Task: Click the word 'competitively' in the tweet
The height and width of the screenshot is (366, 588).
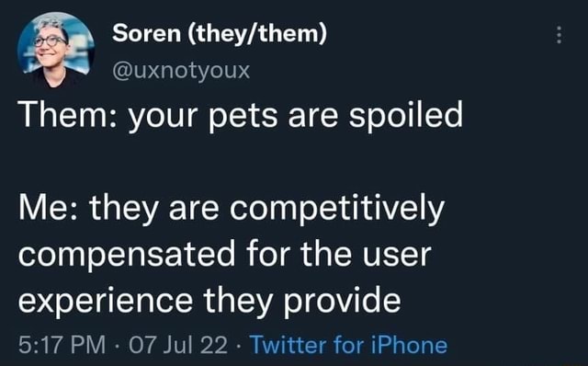Action: click(337, 209)
